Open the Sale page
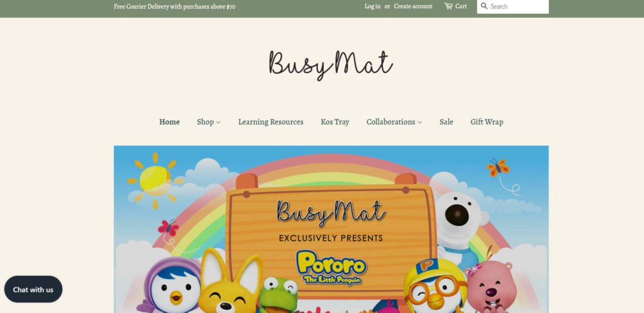644x313 pixels. click(446, 122)
